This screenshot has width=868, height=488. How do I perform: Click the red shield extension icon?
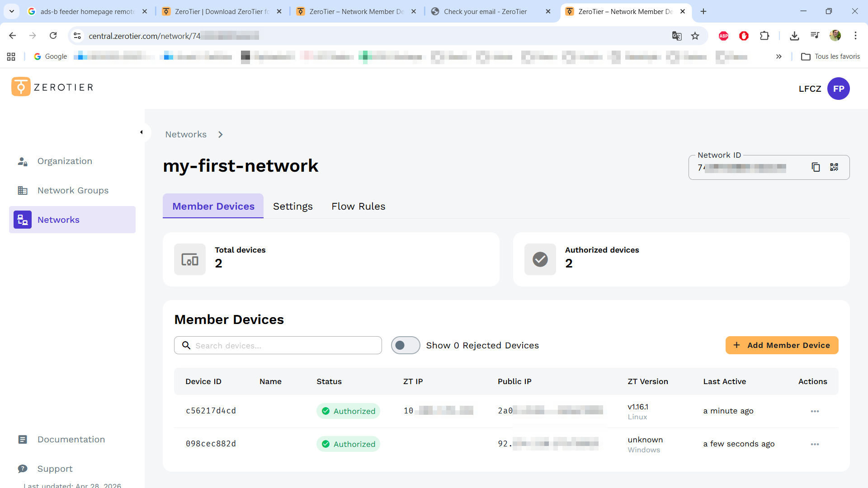pyautogui.click(x=744, y=36)
